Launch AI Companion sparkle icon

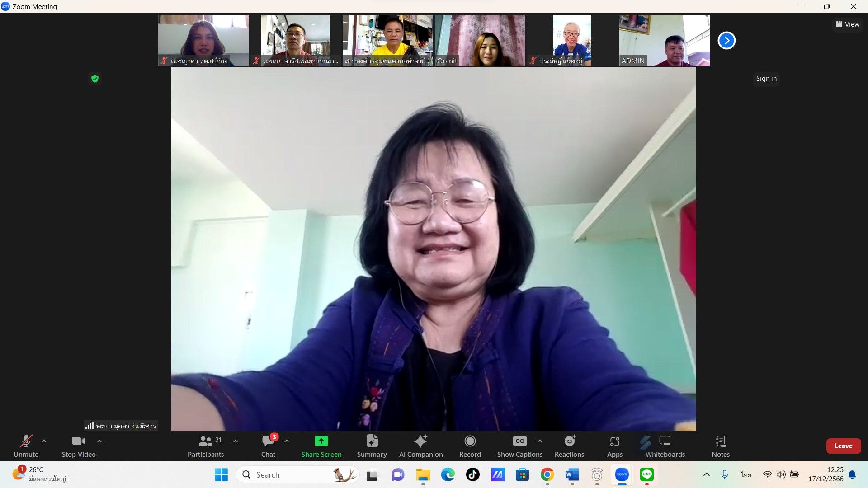420,441
